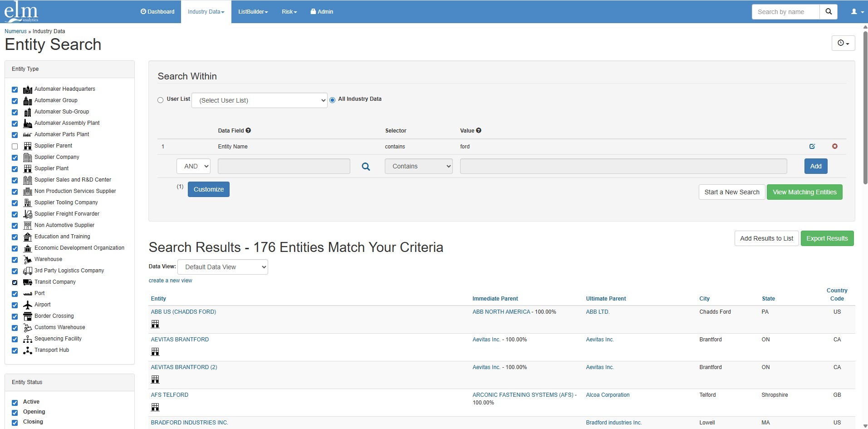Open the Risk menu in the navbar
This screenshot has height=429, width=868.
(289, 12)
